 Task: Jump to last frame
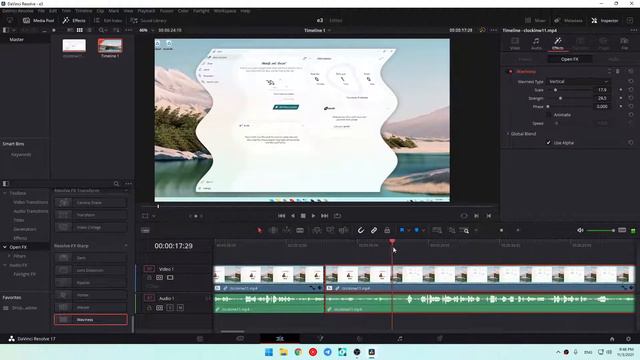[324, 216]
